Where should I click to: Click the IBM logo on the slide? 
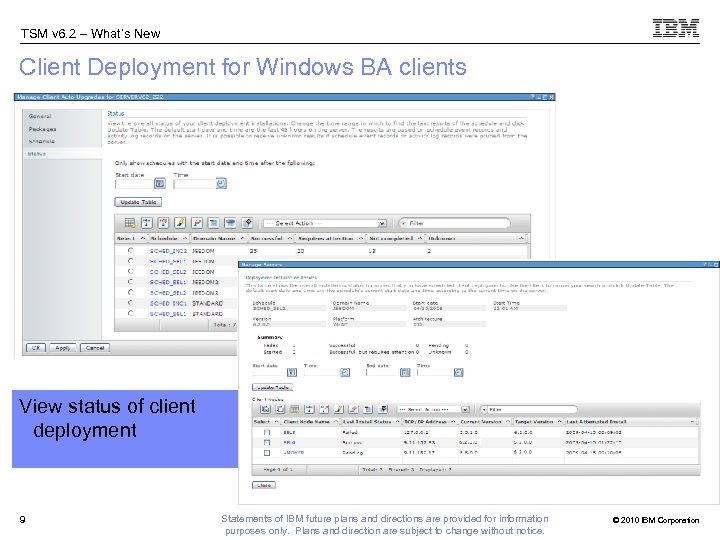tap(675, 28)
